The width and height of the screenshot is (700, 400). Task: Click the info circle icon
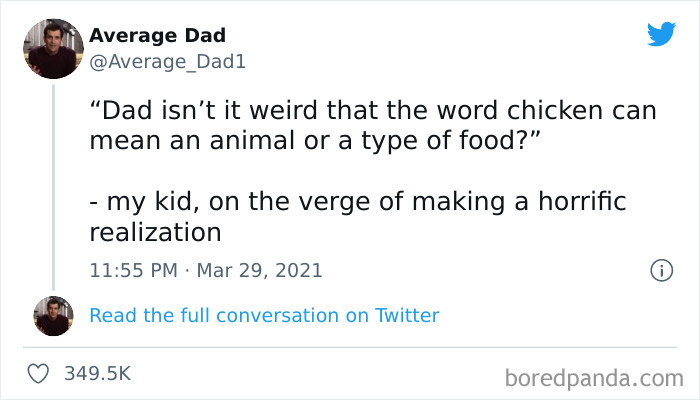click(x=660, y=270)
